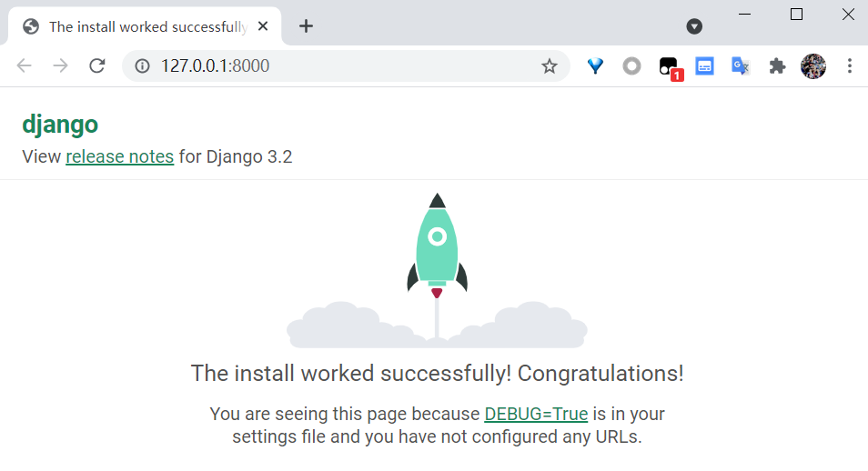Image resolution: width=868 pixels, height=471 pixels.
Task: Click the 'for Django 3.2' text
Action: click(x=236, y=156)
